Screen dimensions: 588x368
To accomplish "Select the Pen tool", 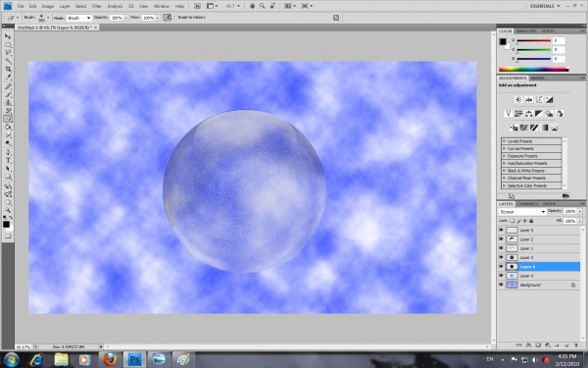I will pos(8,152).
